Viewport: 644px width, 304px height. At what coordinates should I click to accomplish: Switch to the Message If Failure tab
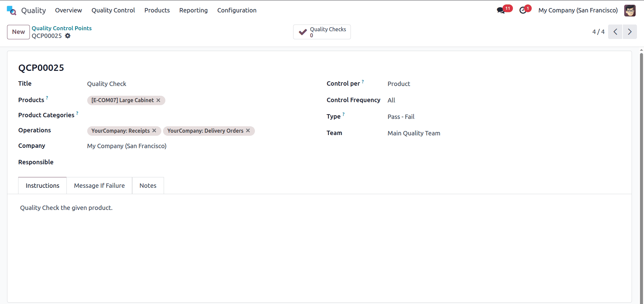[x=99, y=185]
